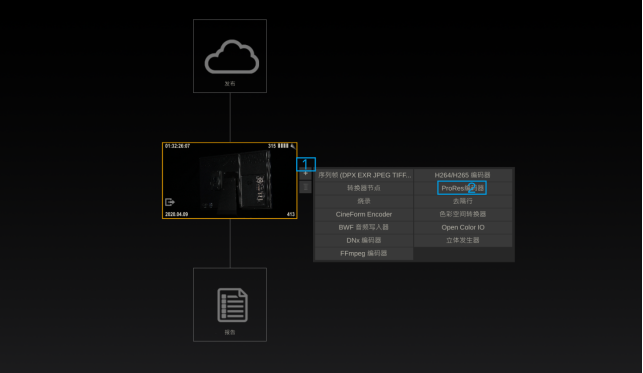This screenshot has width=643, height=373.
Task: Select the 转换器节点 option
Action: 364,188
